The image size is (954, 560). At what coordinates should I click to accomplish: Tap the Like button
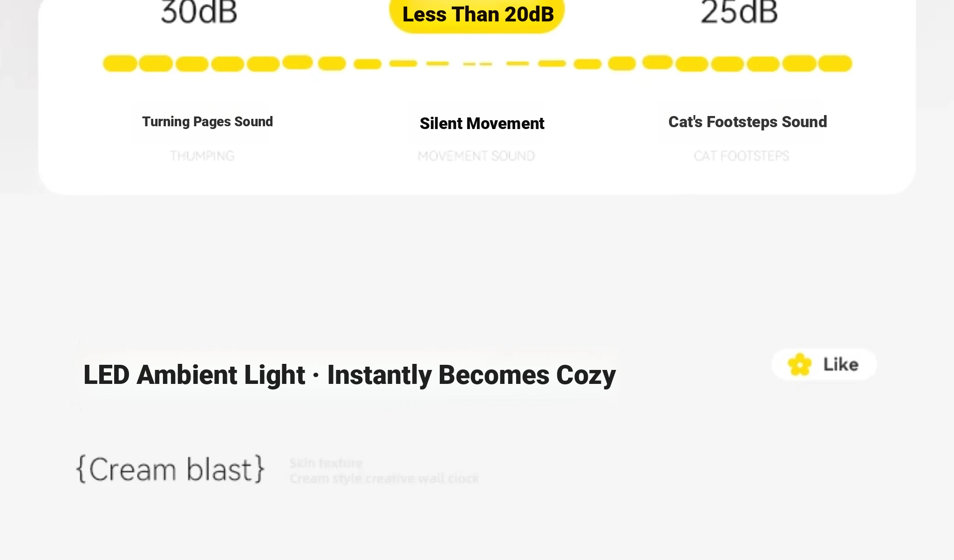coord(824,364)
